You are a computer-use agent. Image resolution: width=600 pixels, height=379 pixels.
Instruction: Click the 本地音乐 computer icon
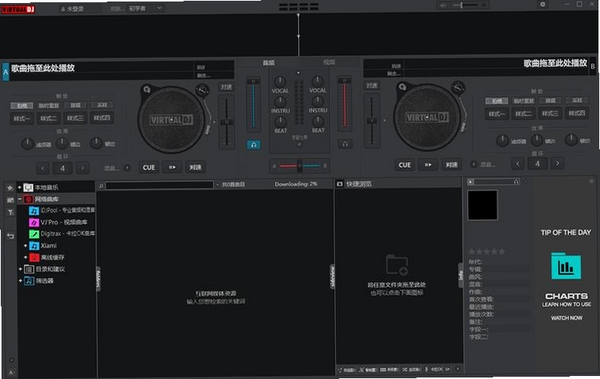click(x=28, y=188)
